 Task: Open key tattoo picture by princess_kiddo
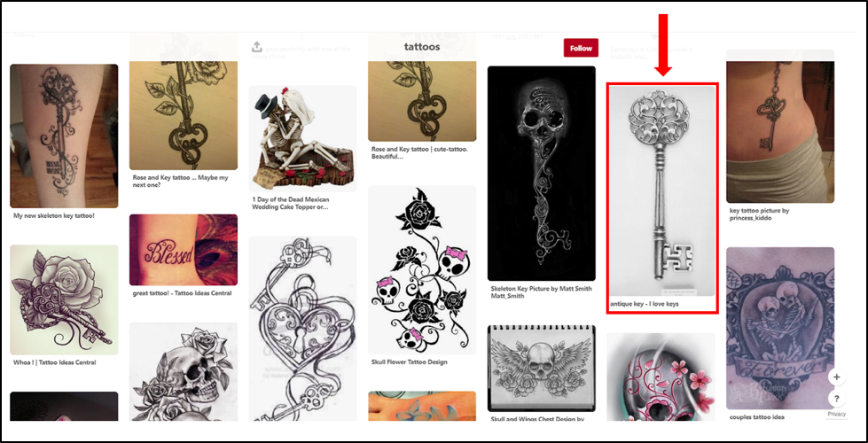(780, 132)
